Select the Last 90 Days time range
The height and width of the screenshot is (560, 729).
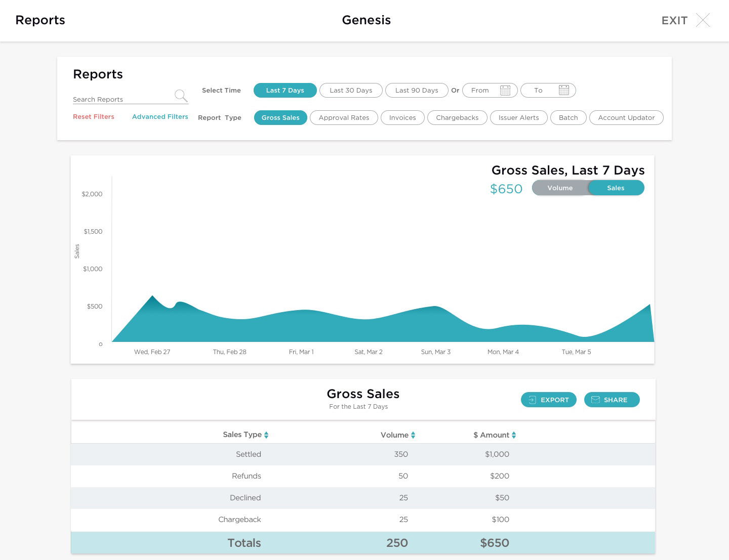tap(417, 90)
